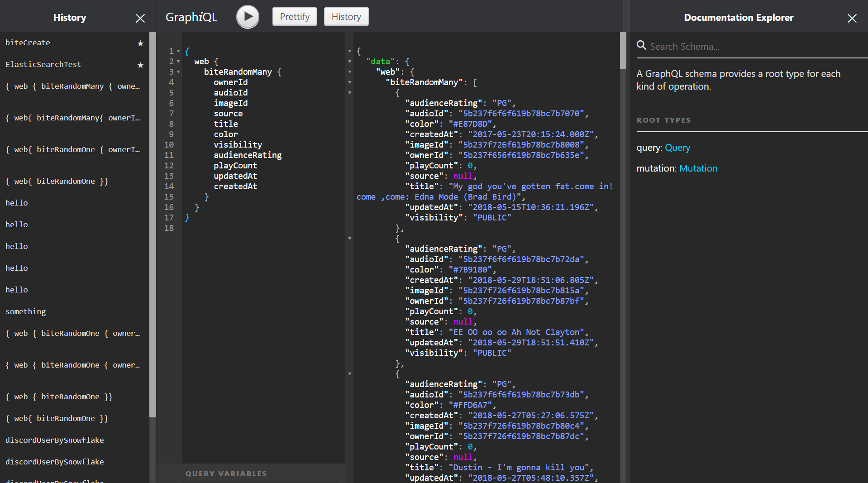
Task: Click the visibility field in query editor
Action: coord(238,145)
